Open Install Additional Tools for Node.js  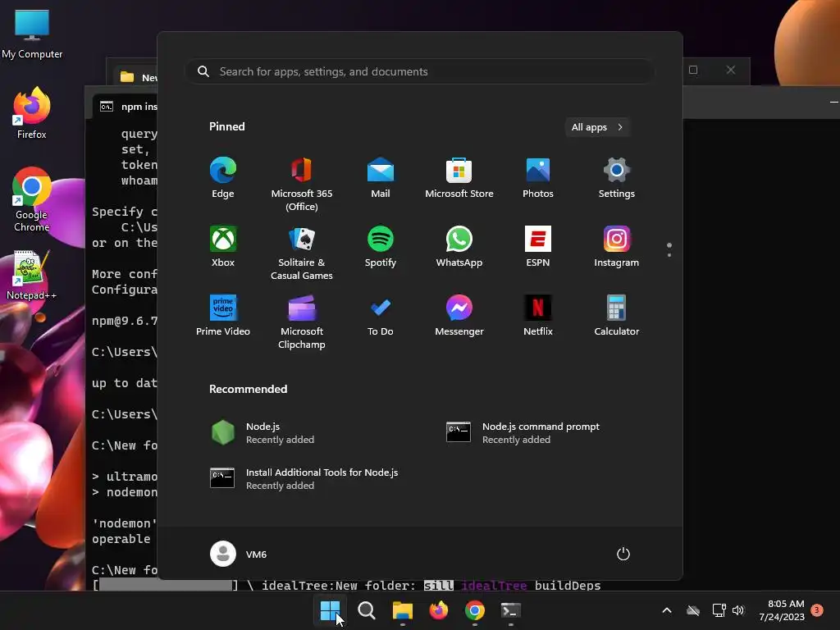[304, 478]
